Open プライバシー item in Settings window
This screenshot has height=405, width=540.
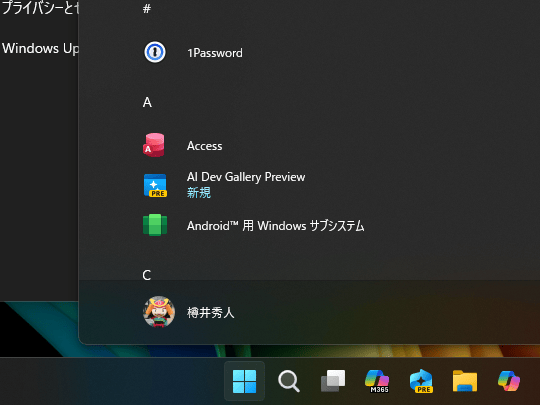40,8
